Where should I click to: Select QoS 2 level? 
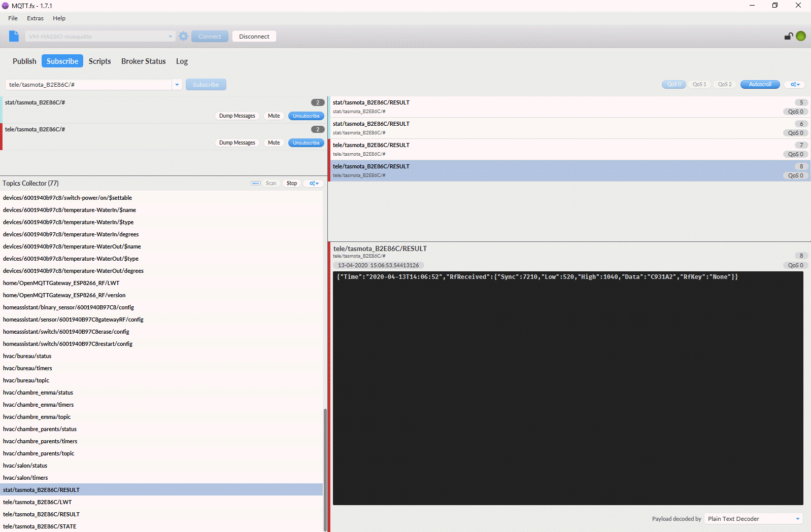pos(725,85)
